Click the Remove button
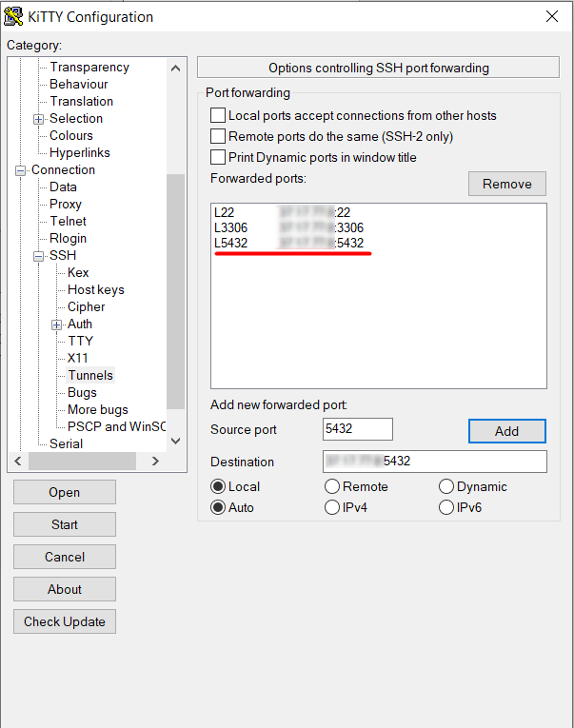Image resolution: width=574 pixels, height=728 pixels. tap(507, 184)
